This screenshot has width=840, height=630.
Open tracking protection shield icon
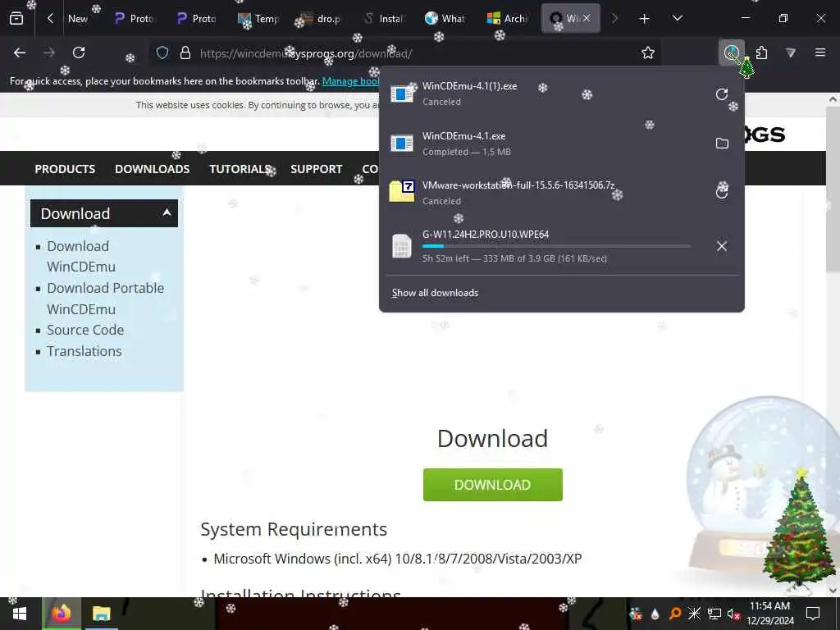[x=162, y=52]
